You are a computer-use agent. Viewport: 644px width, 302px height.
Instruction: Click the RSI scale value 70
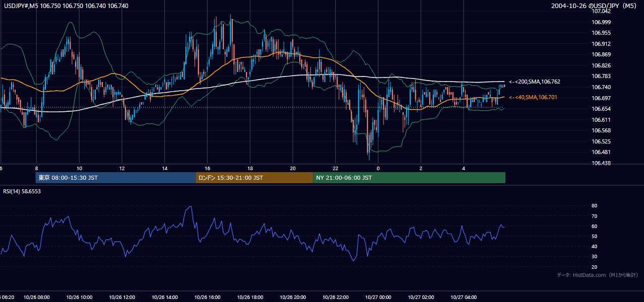tap(594, 216)
